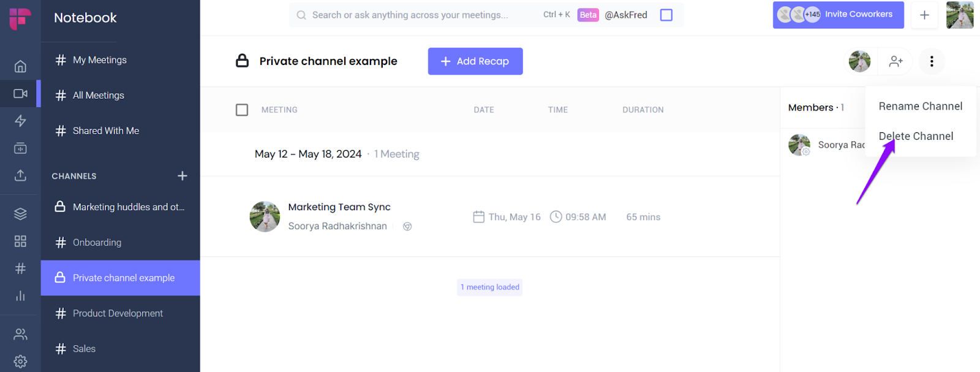Open the settings gear icon
The width and height of the screenshot is (980, 372).
click(x=20, y=361)
